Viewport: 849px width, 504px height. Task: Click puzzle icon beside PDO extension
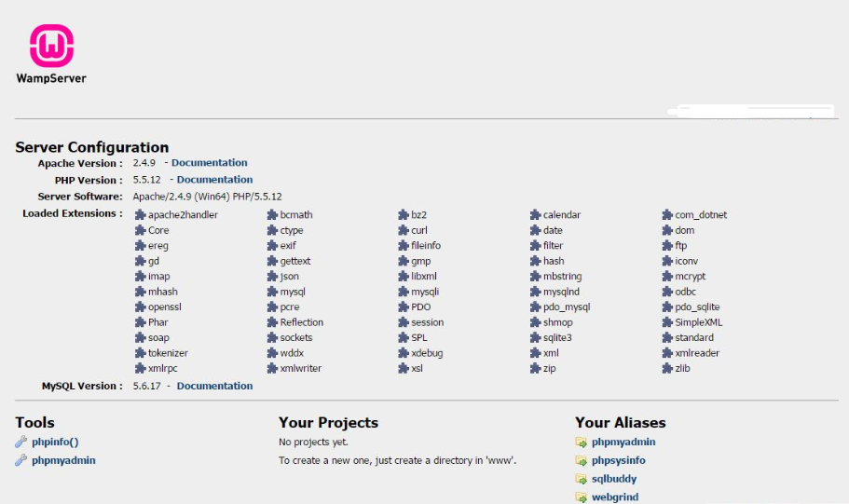coord(404,306)
